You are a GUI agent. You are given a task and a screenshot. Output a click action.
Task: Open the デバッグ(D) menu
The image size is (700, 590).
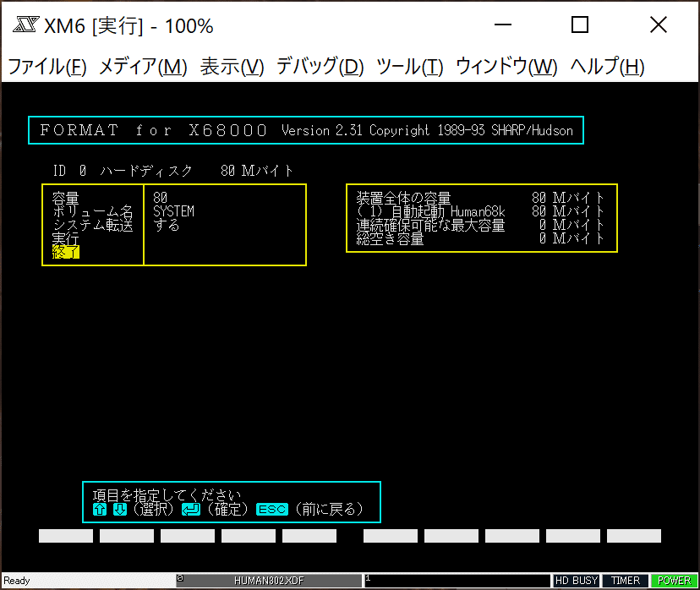click(x=320, y=67)
